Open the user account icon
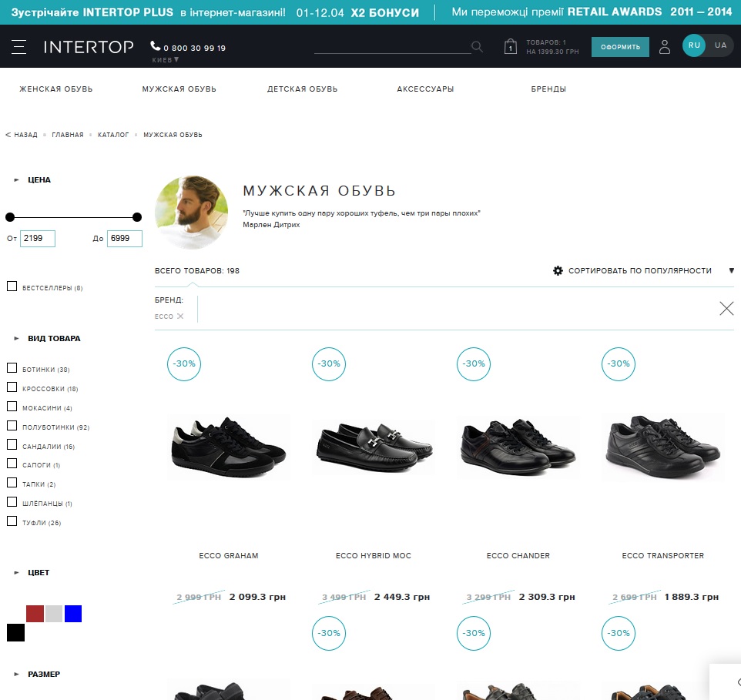The image size is (741, 700). click(x=665, y=47)
